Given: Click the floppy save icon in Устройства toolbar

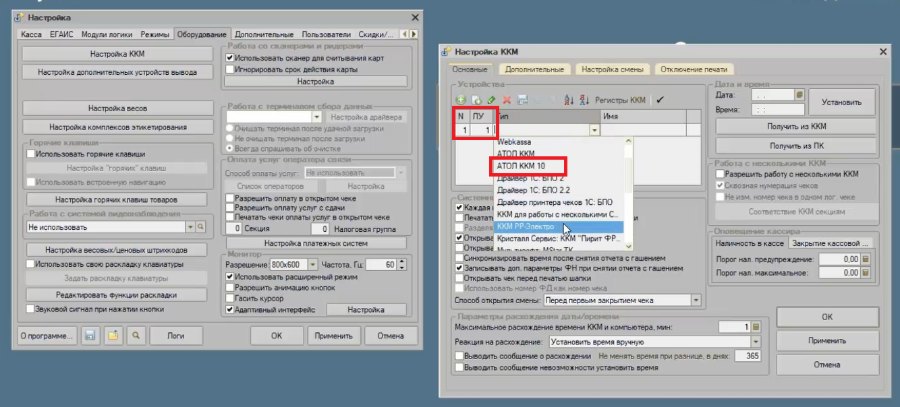Looking at the screenshot, I should click(522, 100).
